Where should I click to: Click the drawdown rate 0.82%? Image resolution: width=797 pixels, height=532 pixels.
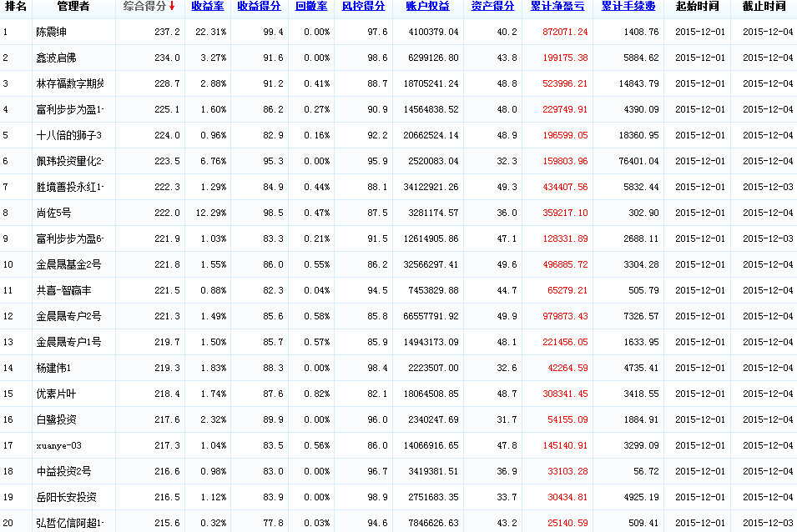coord(317,394)
